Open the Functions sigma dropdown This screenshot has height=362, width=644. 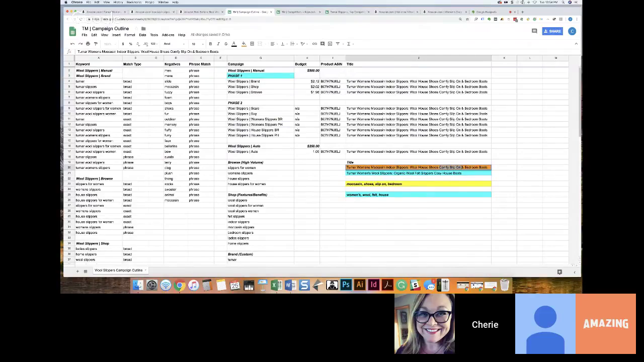349,44
